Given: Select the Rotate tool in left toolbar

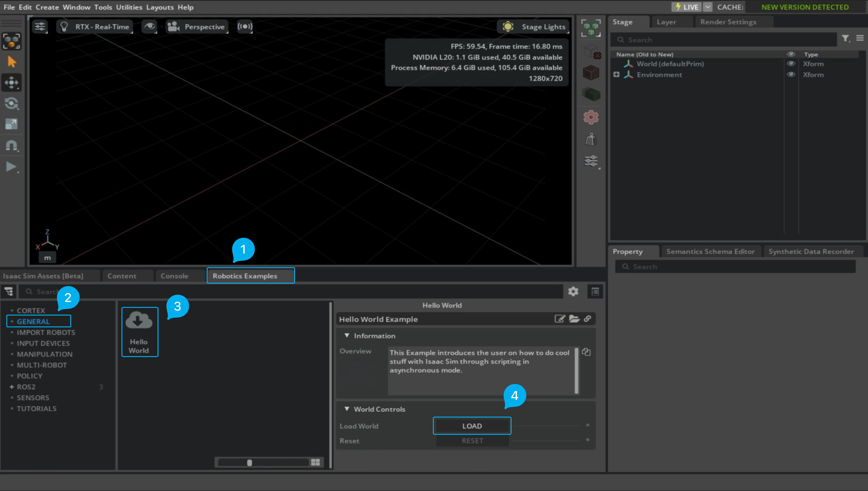Looking at the screenshot, I should click(x=12, y=103).
